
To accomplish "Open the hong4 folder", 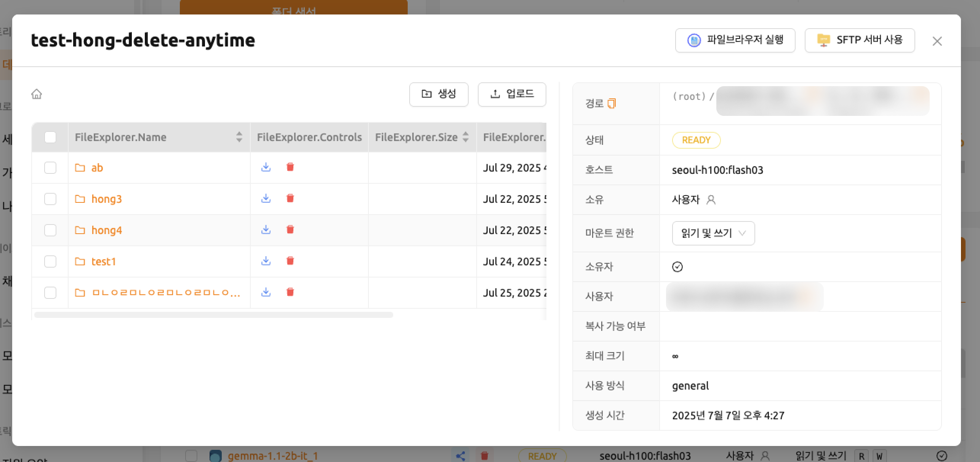I will [106, 230].
